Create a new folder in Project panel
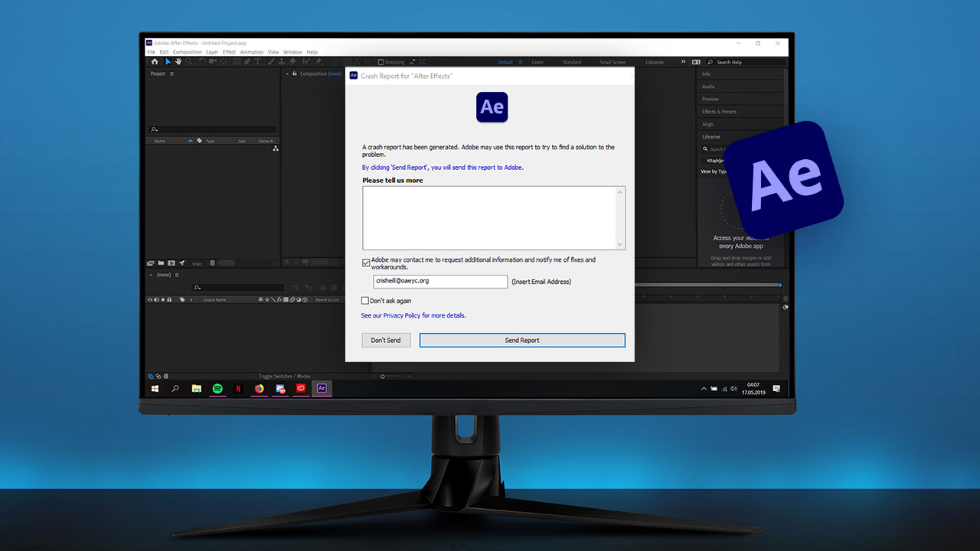This screenshot has height=551, width=980. click(x=161, y=262)
